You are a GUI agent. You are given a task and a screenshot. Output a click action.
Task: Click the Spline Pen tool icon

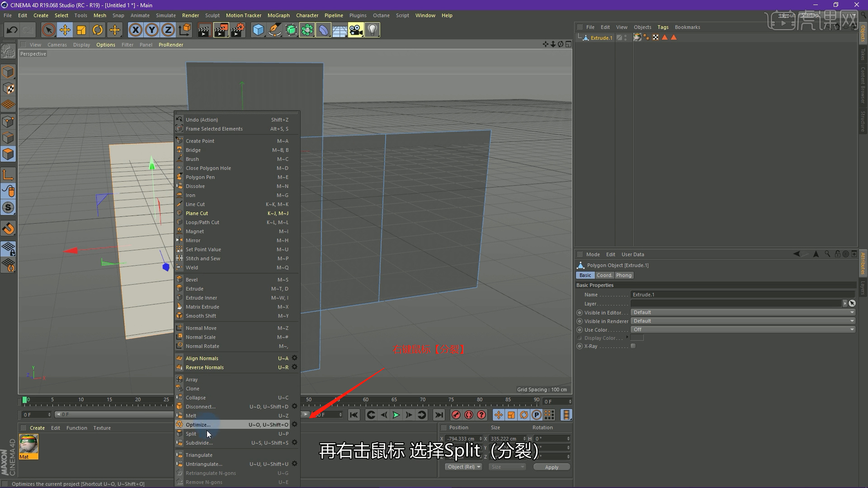(274, 30)
